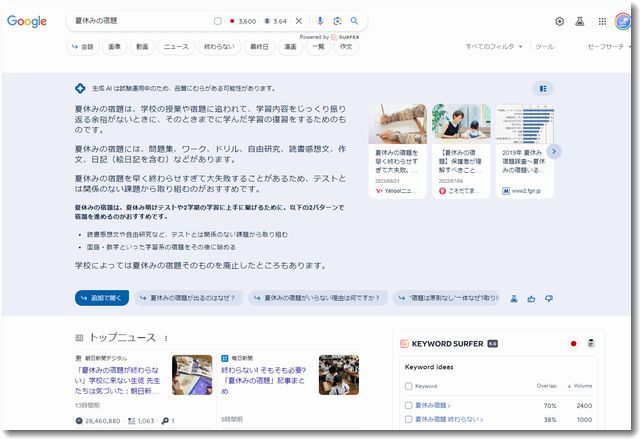Click the news icon beside トップニュース

tap(79, 338)
